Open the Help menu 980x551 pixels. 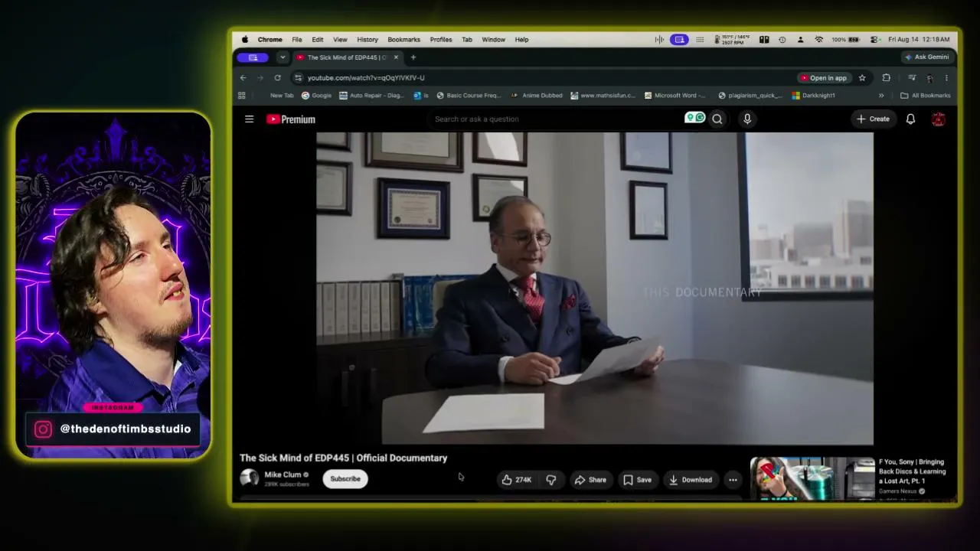[x=521, y=39]
